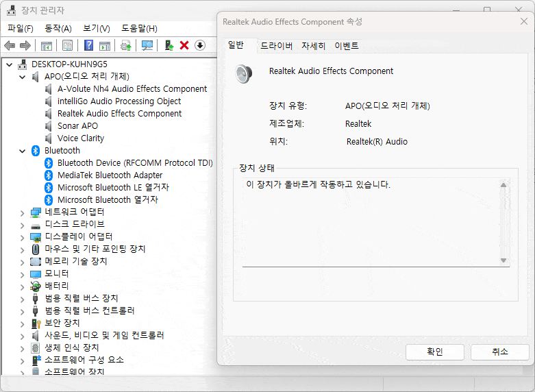Expand the 범용 직렬 버스 컨트롤러 category

pyautogui.click(x=22, y=312)
